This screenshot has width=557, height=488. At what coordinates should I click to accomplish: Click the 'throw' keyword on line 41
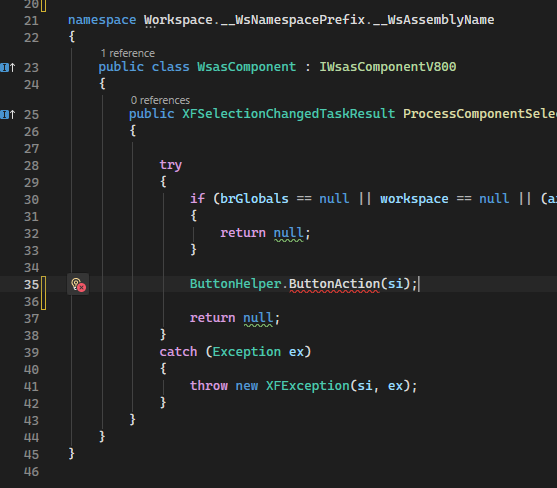[209, 386]
